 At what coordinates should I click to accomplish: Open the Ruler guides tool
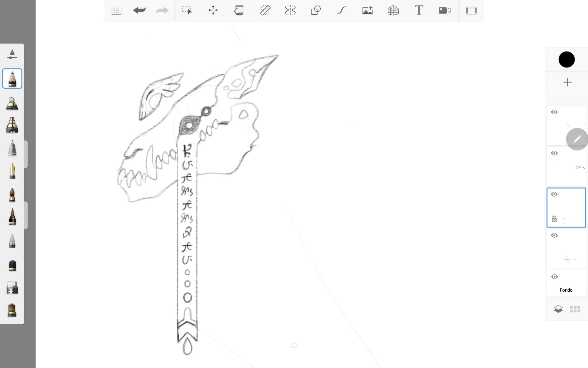pyautogui.click(x=265, y=10)
